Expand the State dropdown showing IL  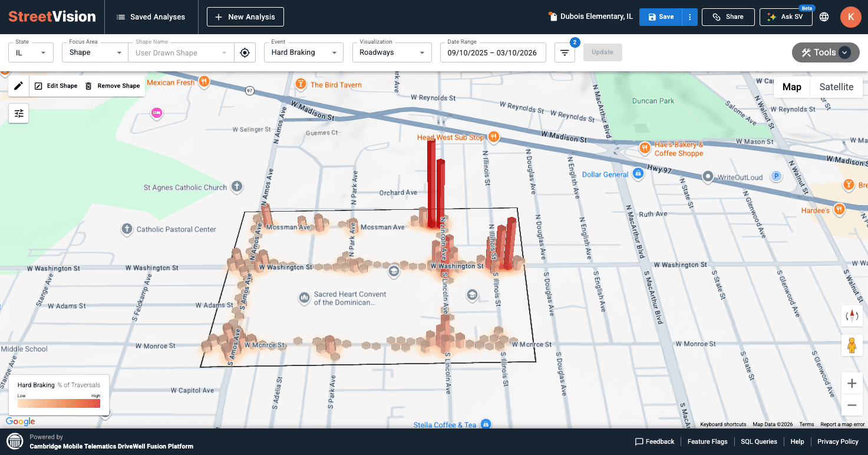coord(31,52)
